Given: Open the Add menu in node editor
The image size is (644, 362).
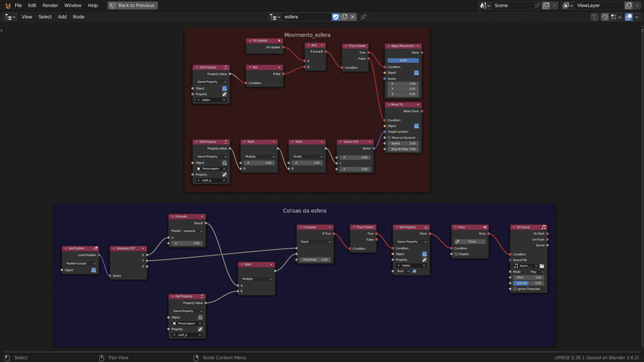Looking at the screenshot, I should pos(62,17).
